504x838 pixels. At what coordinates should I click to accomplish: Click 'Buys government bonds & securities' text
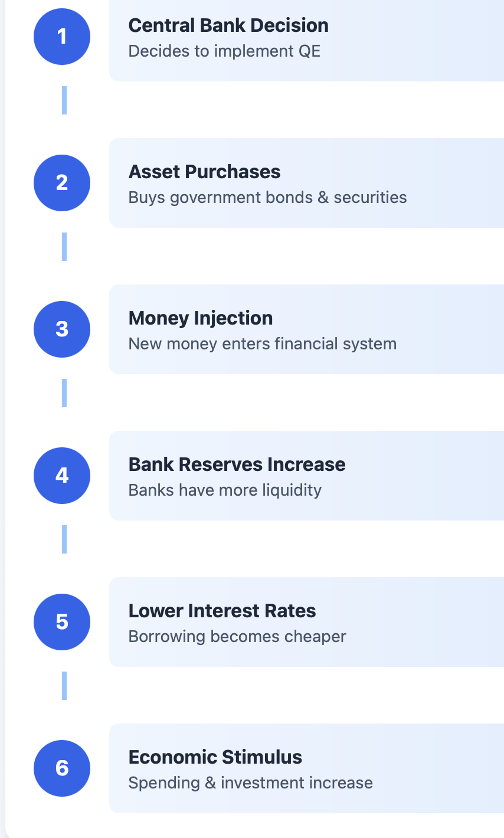click(x=267, y=197)
